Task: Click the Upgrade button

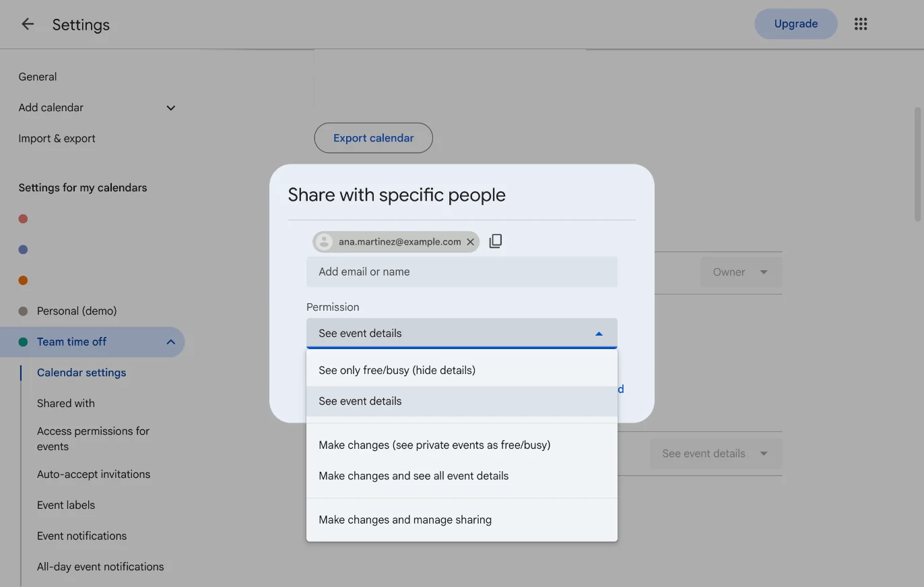Action: [x=796, y=24]
